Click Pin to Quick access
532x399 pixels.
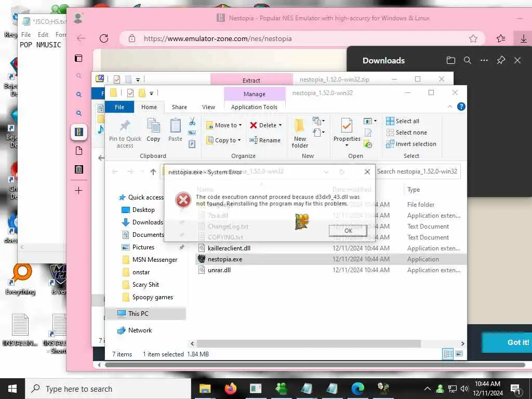[125, 134]
